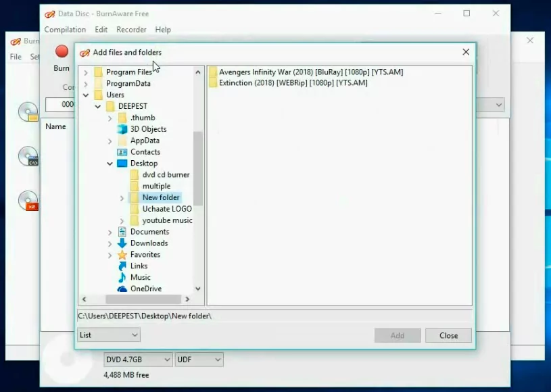Screen dimensions: 551x392
Task: Expand the Documents tree node
Action: pyautogui.click(x=110, y=232)
